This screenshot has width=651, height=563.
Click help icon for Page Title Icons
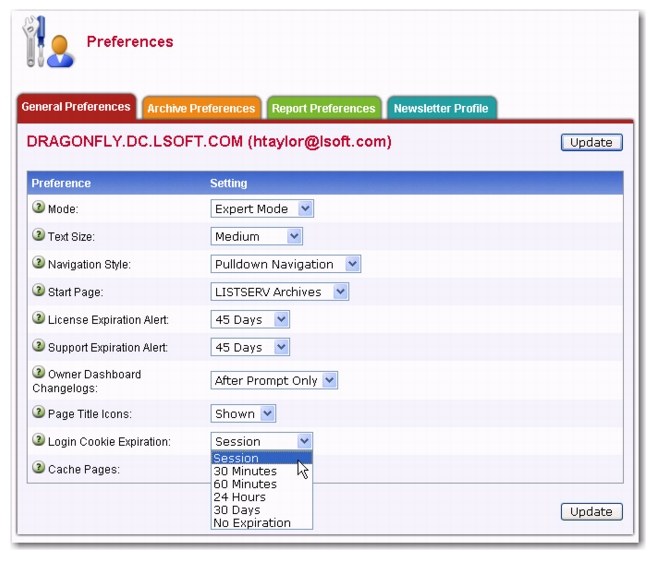[39, 412]
